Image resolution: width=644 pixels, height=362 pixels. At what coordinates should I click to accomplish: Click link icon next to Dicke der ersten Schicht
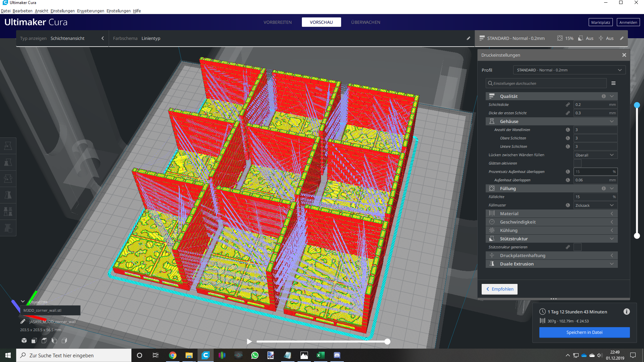point(568,113)
